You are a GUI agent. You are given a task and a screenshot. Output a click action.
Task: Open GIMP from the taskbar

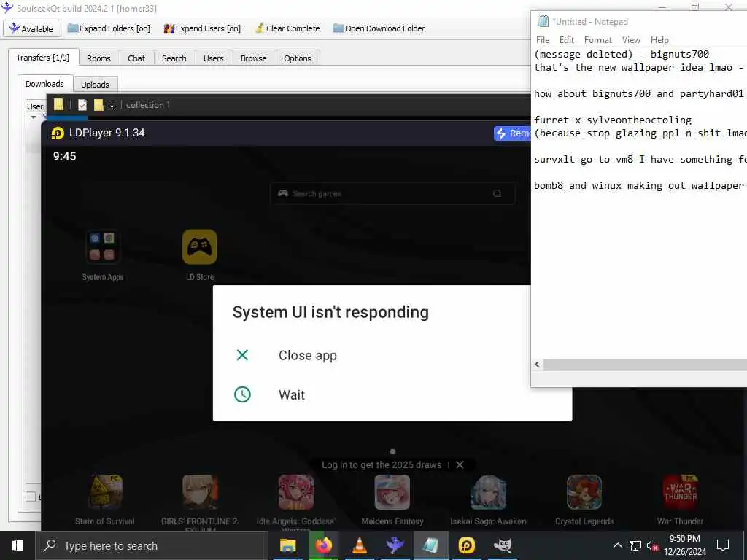[x=502, y=545]
